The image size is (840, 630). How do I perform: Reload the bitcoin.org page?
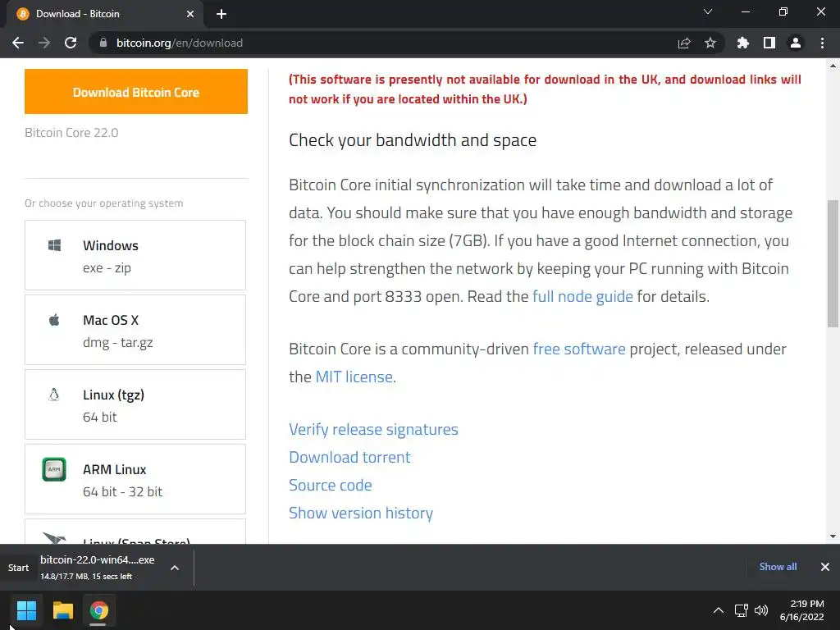71,43
